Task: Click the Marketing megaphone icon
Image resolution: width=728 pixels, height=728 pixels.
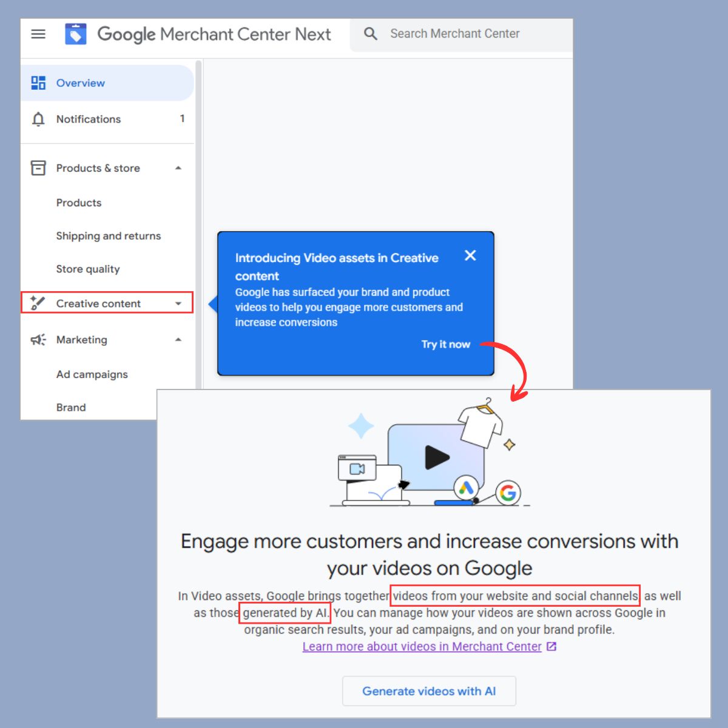Action: 38,340
